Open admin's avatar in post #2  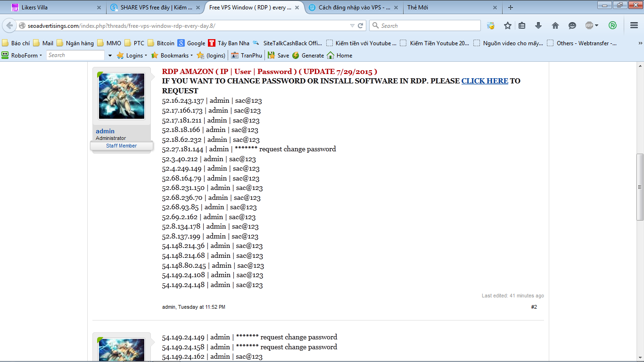[x=122, y=96]
